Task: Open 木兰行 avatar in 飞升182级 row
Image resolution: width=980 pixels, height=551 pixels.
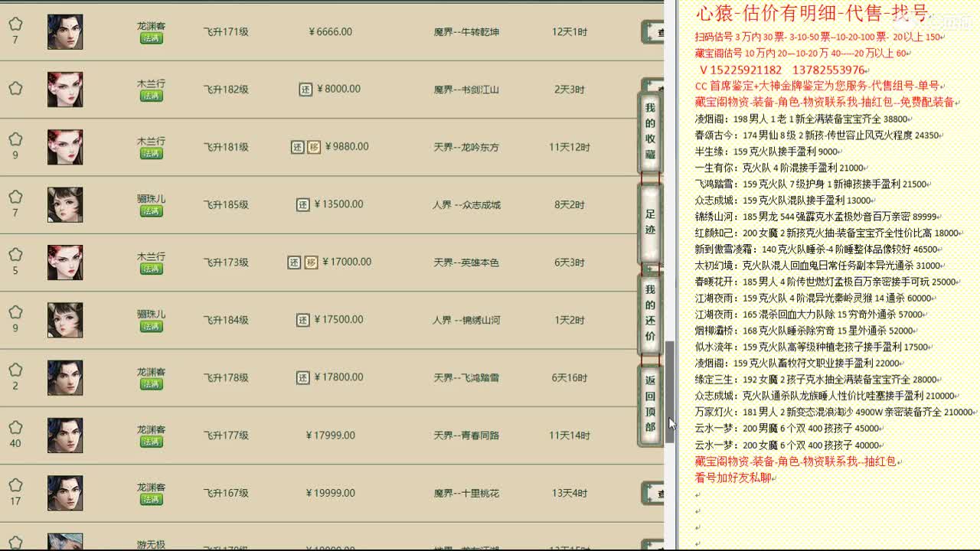Action: click(x=65, y=90)
